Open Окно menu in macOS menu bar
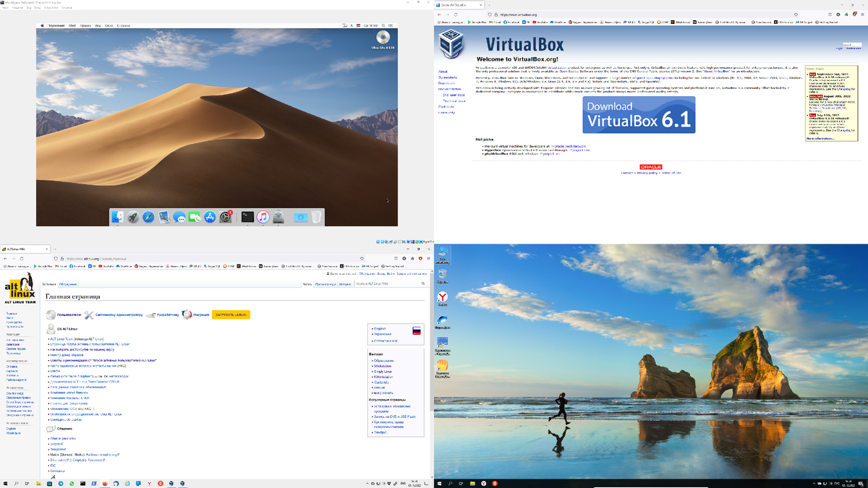This screenshot has height=488, width=868. [109, 25]
